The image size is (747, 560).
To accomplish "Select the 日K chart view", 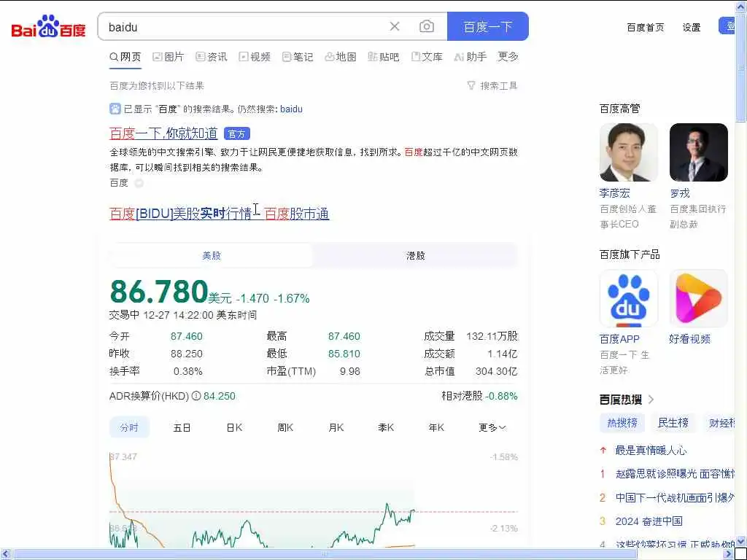I will (234, 427).
